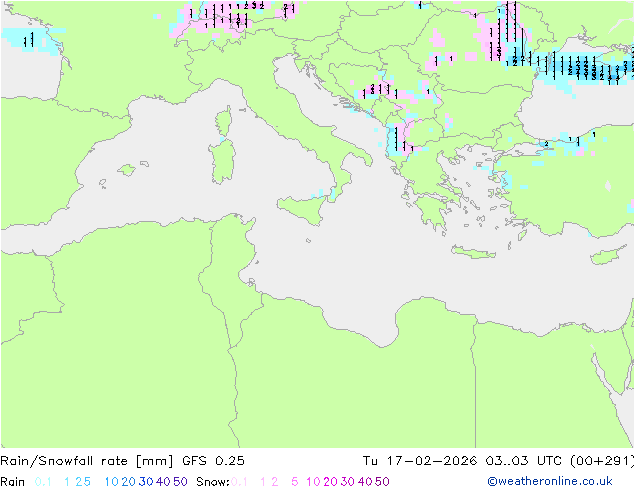Click the weatheronline.co.uk copyright link
The image size is (634, 490).
pos(550,481)
